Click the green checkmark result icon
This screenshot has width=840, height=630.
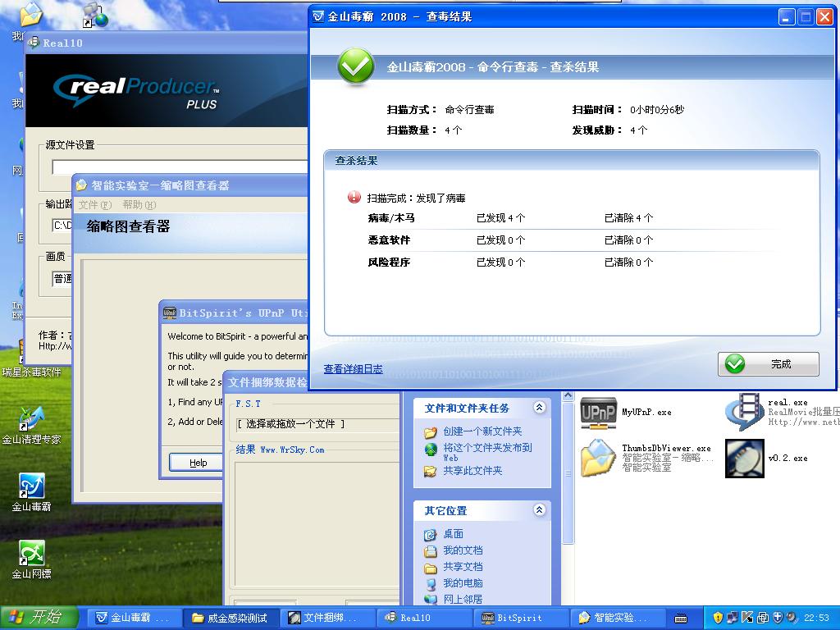pos(356,66)
